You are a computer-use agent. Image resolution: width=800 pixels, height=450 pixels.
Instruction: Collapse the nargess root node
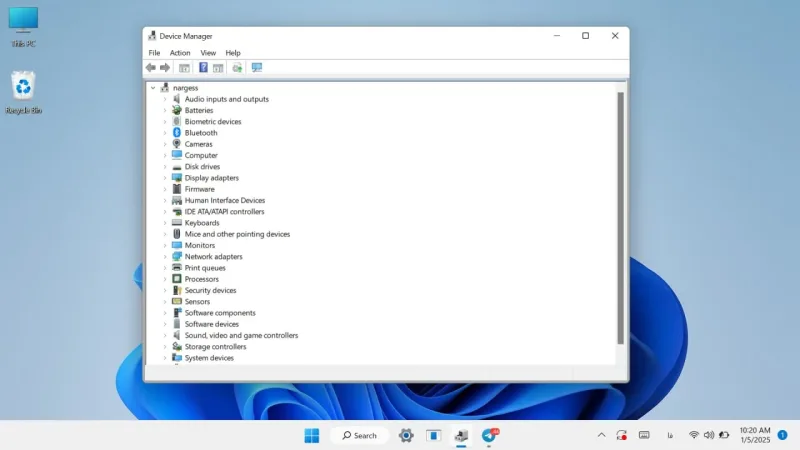(153, 88)
